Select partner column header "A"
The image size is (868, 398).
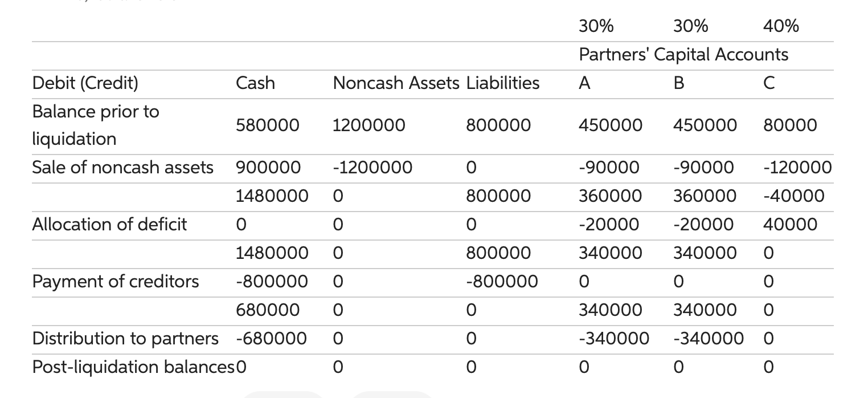pyautogui.click(x=585, y=83)
